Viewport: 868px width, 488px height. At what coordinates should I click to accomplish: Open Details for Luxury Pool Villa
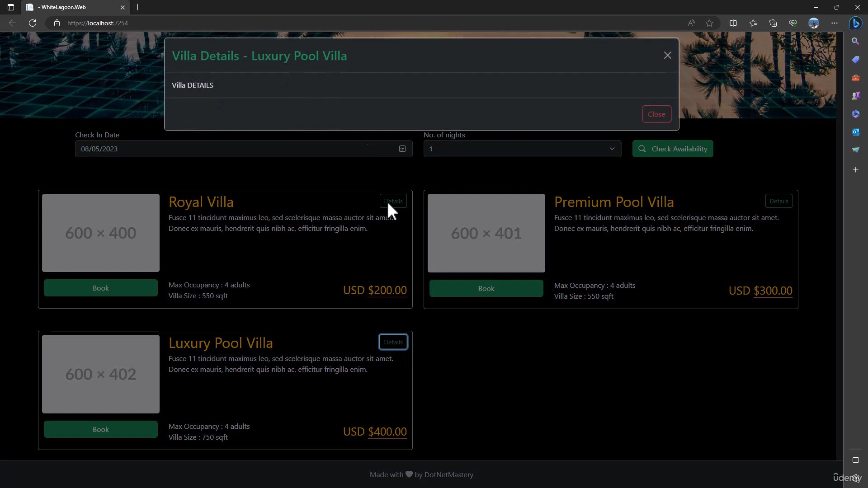coord(393,342)
